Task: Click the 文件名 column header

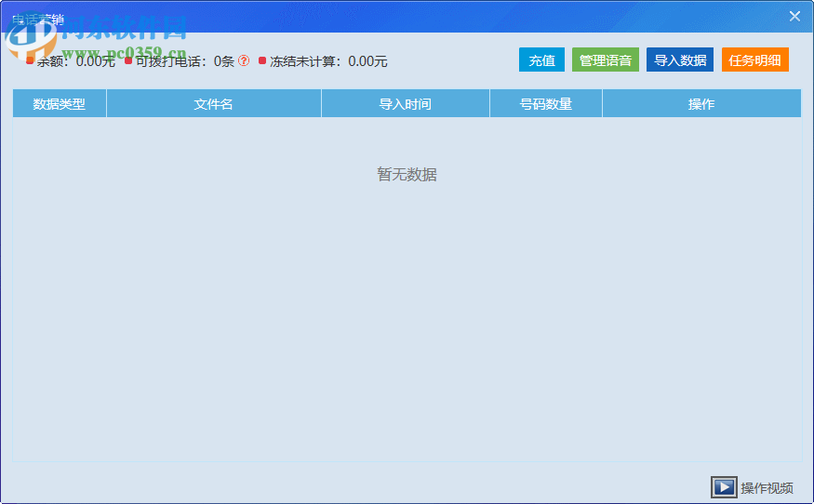Action: coord(213,104)
